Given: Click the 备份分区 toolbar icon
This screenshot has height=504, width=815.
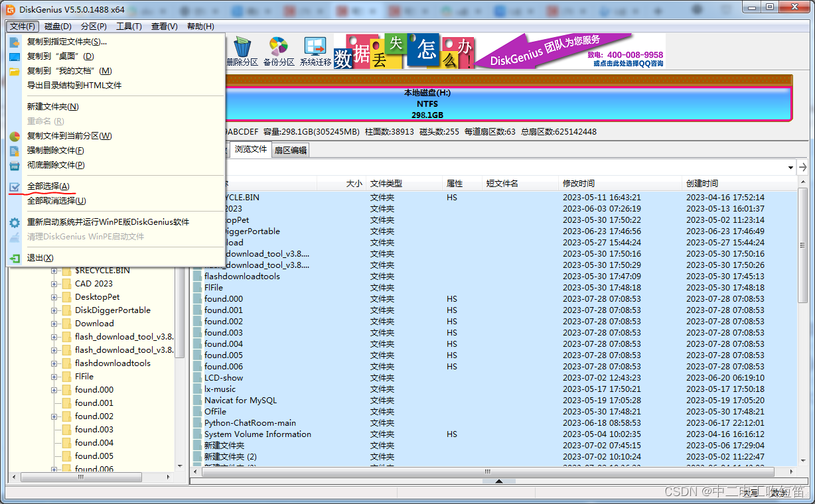Looking at the screenshot, I should pyautogui.click(x=279, y=47).
